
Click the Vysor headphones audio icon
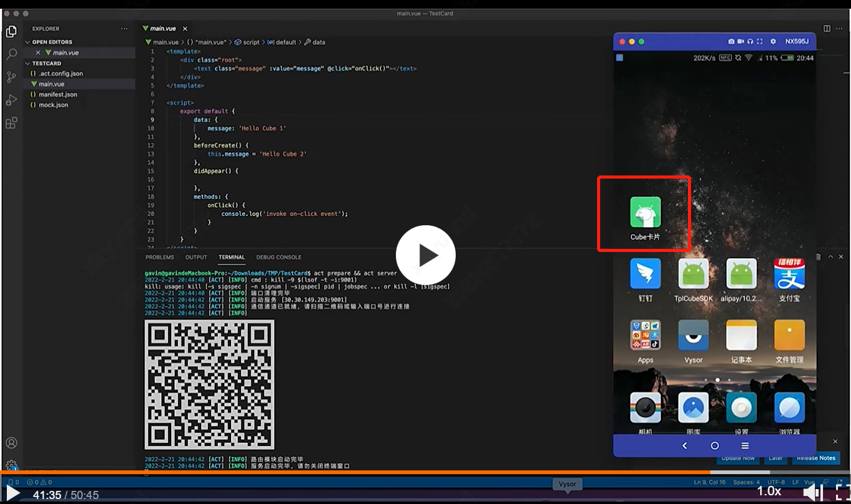point(751,42)
